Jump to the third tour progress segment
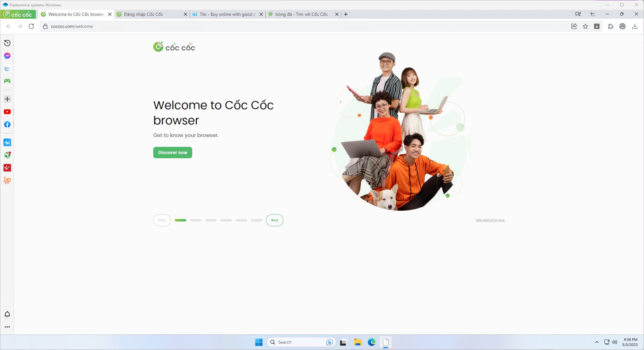The height and width of the screenshot is (350, 644). [211, 220]
